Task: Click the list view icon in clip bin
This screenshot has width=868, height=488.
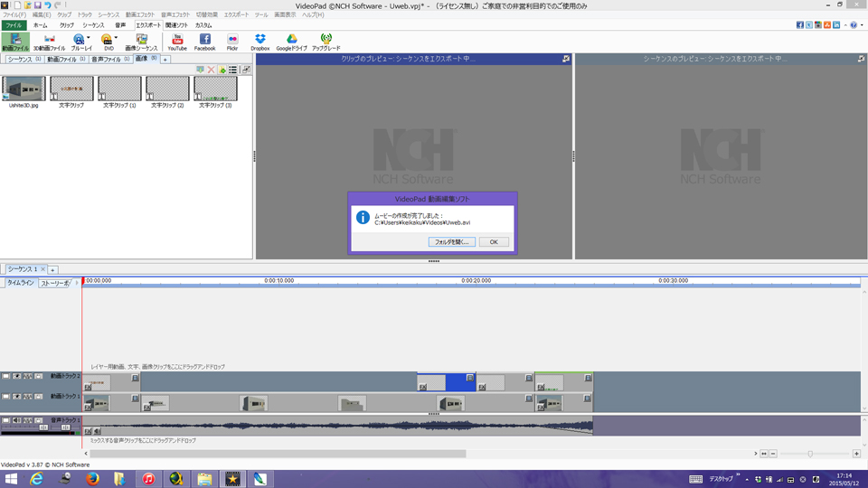Action: click(233, 70)
